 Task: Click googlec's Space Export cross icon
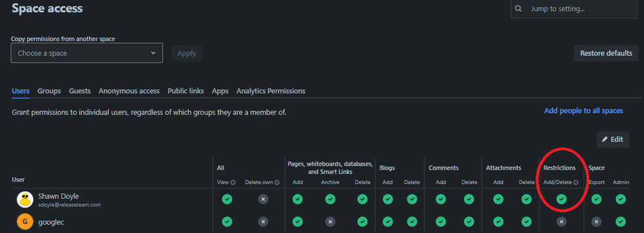pyautogui.click(x=596, y=222)
